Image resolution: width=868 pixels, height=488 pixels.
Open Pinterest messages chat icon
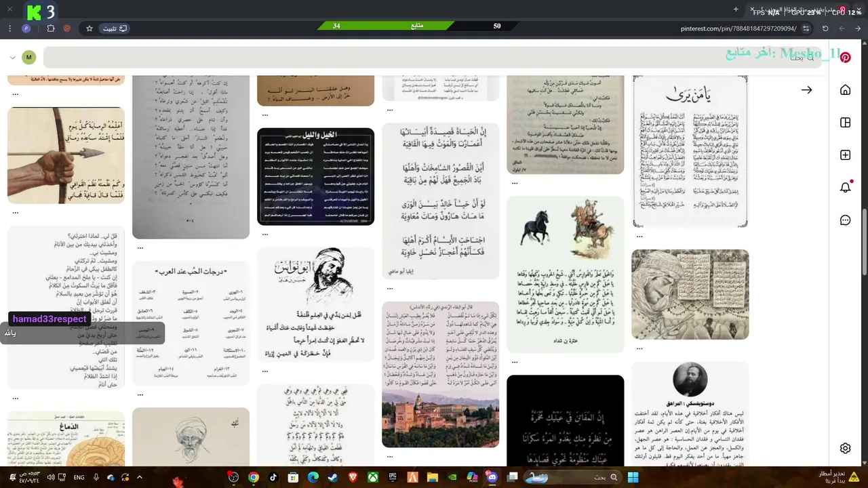pyautogui.click(x=845, y=220)
